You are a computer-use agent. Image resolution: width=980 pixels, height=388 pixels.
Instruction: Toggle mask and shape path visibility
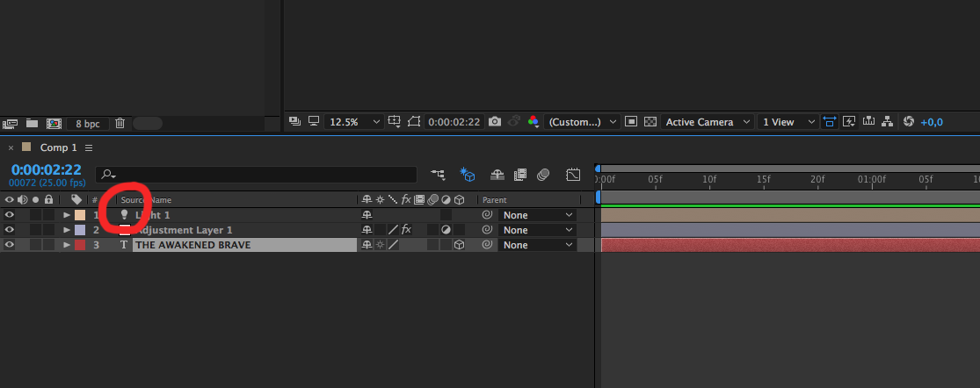pyautogui.click(x=414, y=122)
